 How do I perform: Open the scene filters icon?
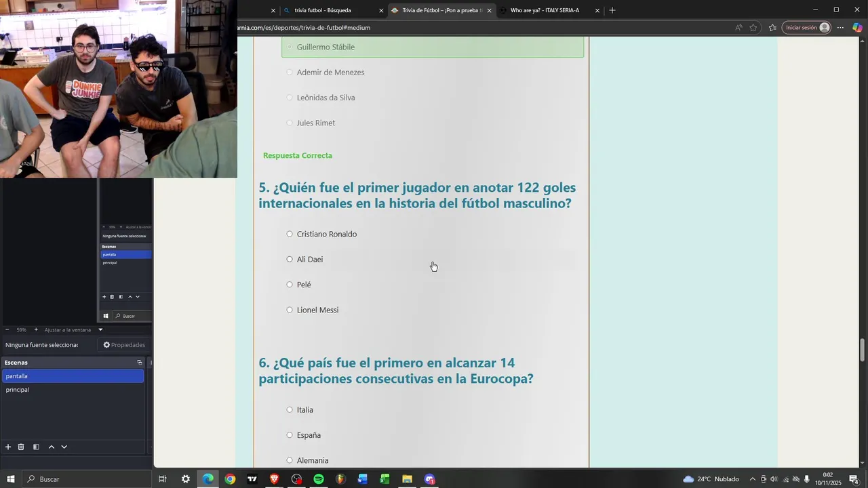point(36,447)
